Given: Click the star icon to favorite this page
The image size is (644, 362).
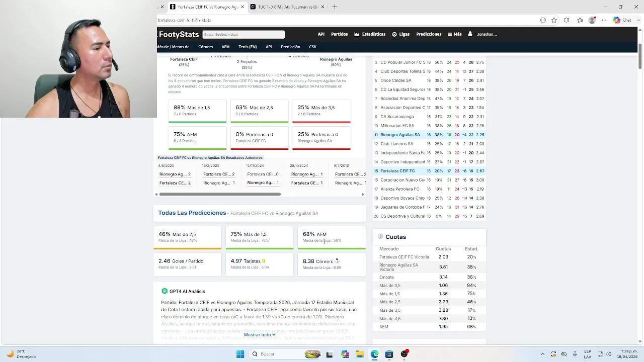Looking at the screenshot, I should (x=554, y=20).
